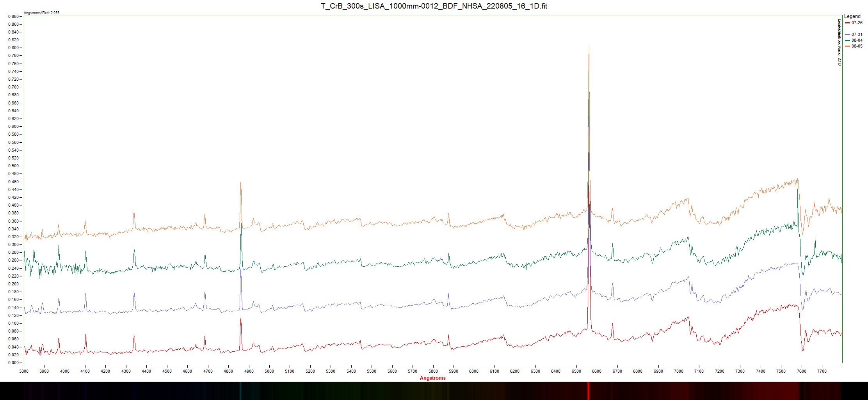Click the cyan line in the spectrum strip
The image size is (868, 400).
(240, 391)
